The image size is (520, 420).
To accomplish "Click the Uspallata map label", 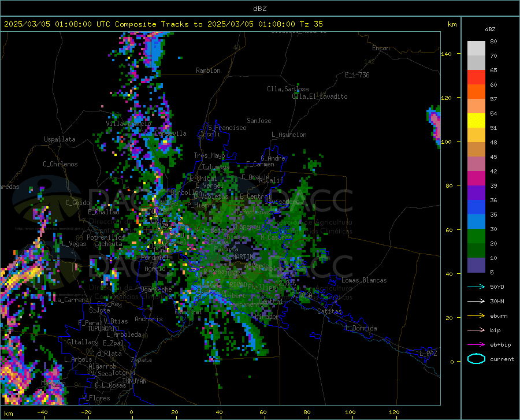I will click(60, 139).
